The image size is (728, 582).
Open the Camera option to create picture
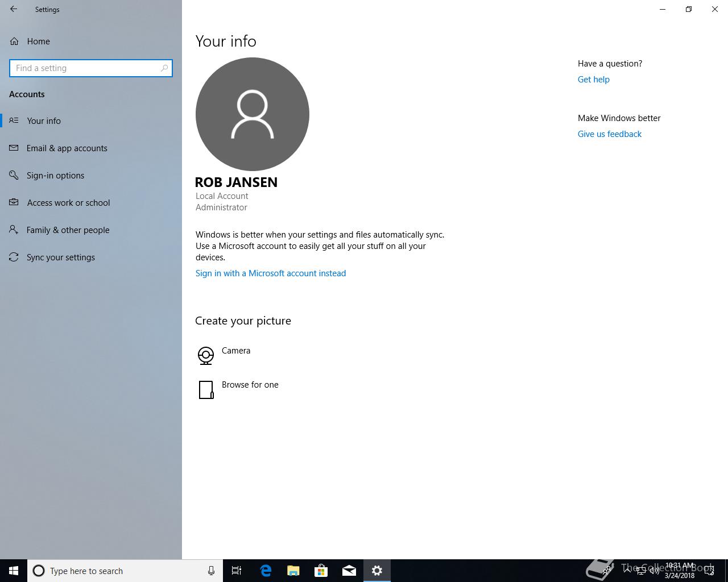235,351
